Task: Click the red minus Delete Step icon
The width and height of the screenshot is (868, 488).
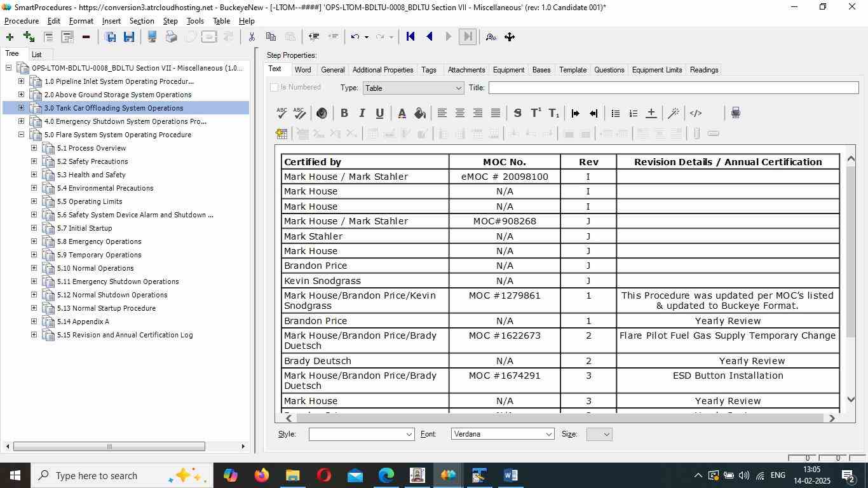Action: click(86, 37)
